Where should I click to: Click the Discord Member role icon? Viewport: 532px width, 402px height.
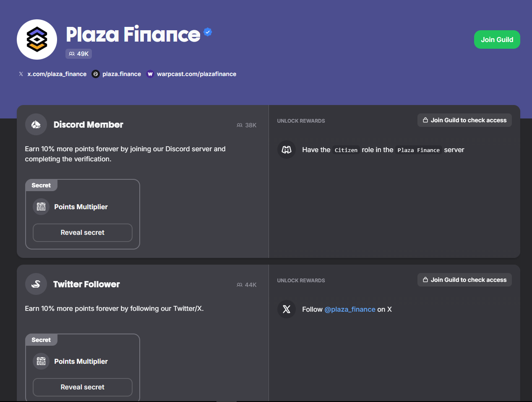(36, 124)
